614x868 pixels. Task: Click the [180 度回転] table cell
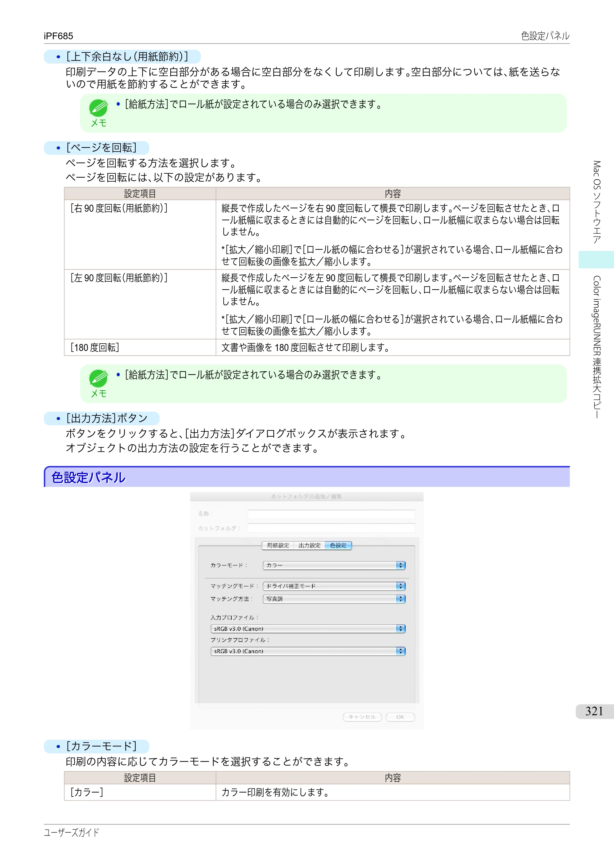click(x=140, y=347)
